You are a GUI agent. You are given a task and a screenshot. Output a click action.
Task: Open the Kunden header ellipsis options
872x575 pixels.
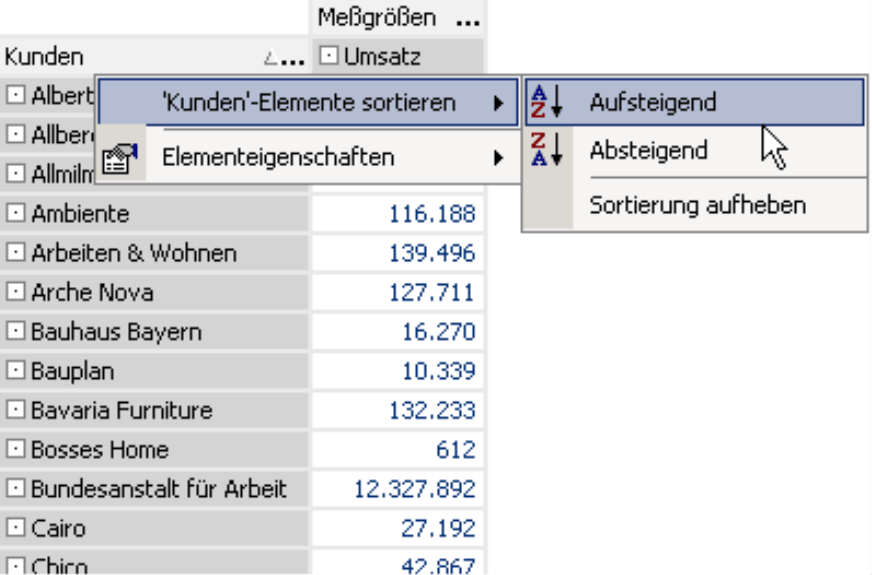tap(293, 59)
